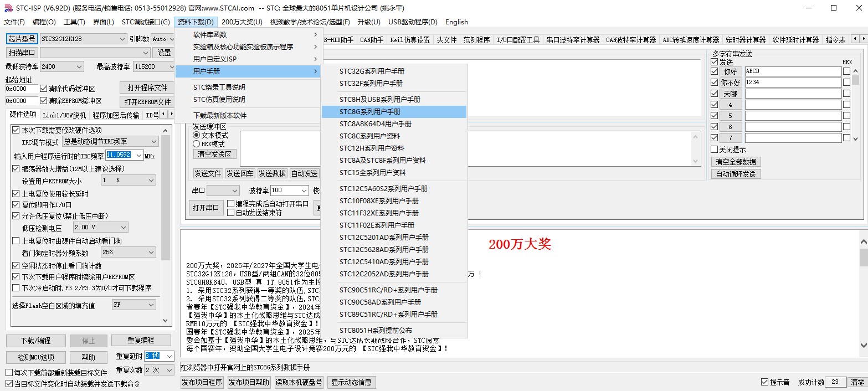Click the 起始地址 0x0000 code field
The width and height of the screenshot is (868, 391).
22,89
